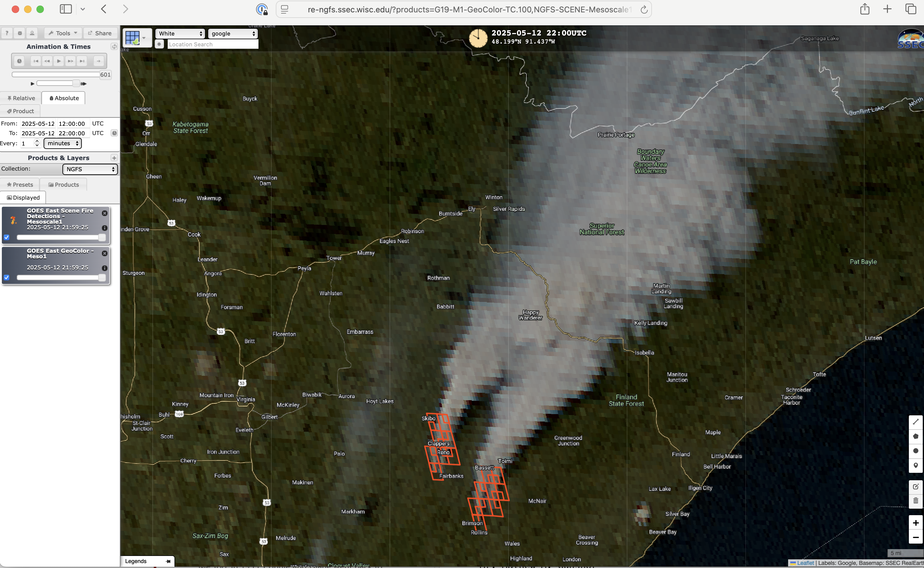
Task: Show the Safari sidebar
Action: click(66, 9)
